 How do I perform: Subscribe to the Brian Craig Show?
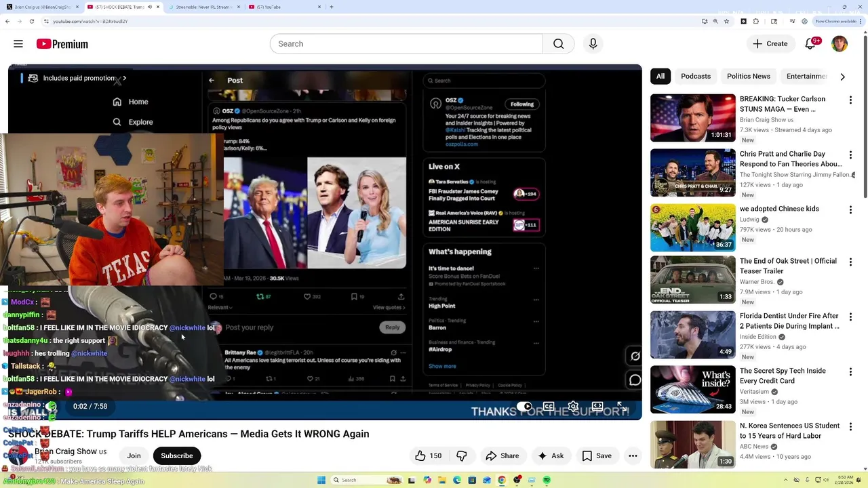pos(177,456)
